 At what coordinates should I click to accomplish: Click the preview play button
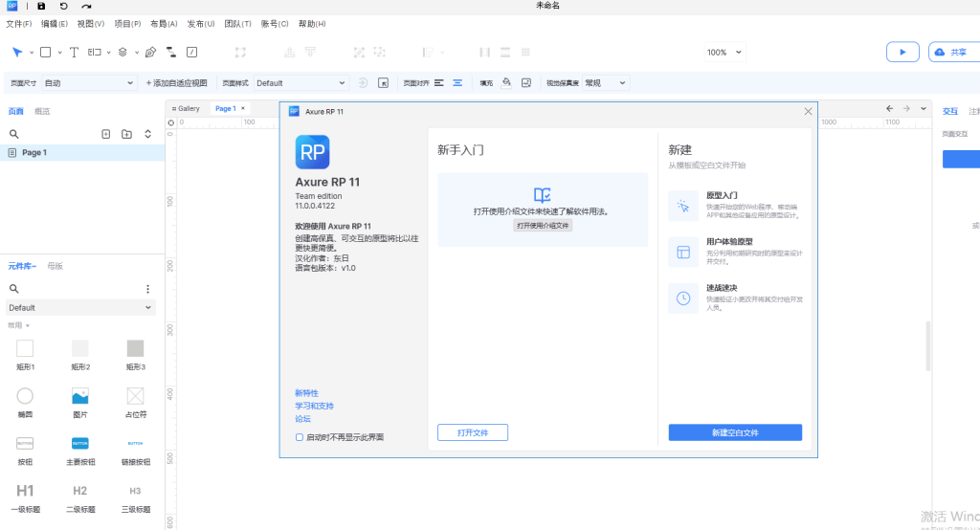tap(902, 53)
